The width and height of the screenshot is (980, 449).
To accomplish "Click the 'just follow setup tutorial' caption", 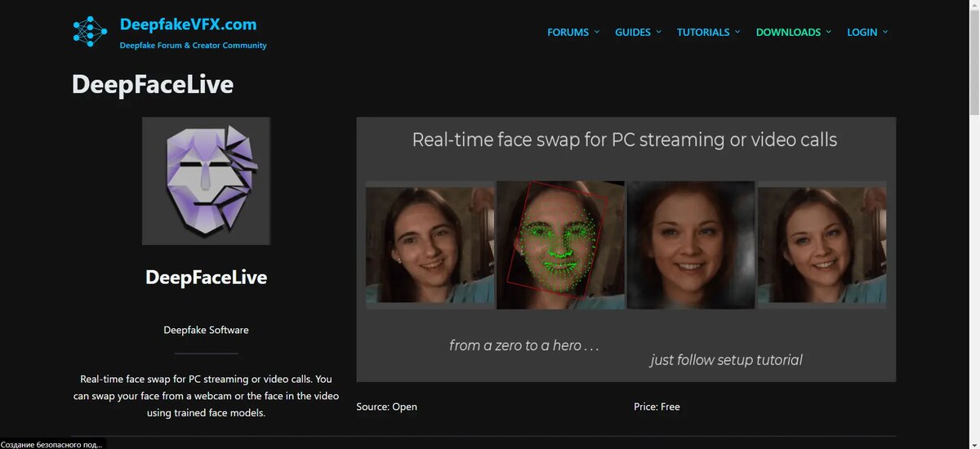I will (726, 360).
